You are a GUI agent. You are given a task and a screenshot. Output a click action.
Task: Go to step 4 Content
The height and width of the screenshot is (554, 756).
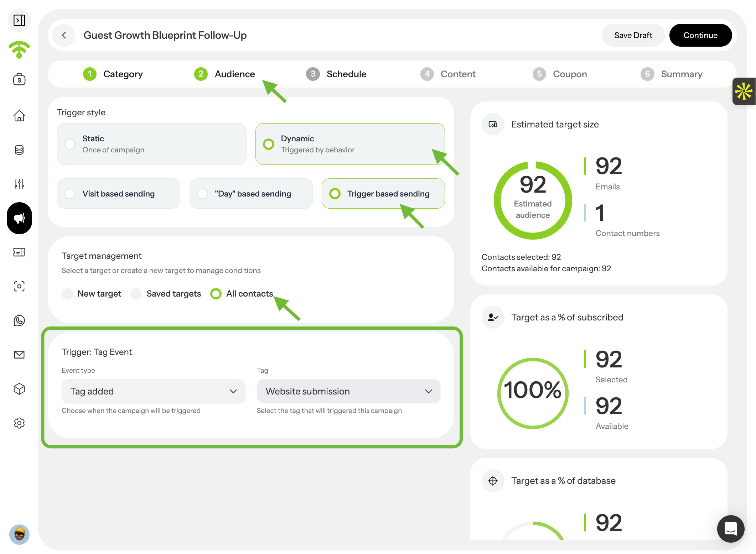point(448,74)
